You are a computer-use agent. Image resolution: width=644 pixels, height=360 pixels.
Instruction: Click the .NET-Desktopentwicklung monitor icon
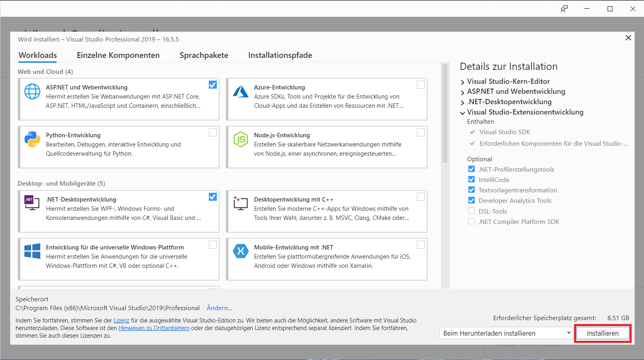click(x=32, y=203)
